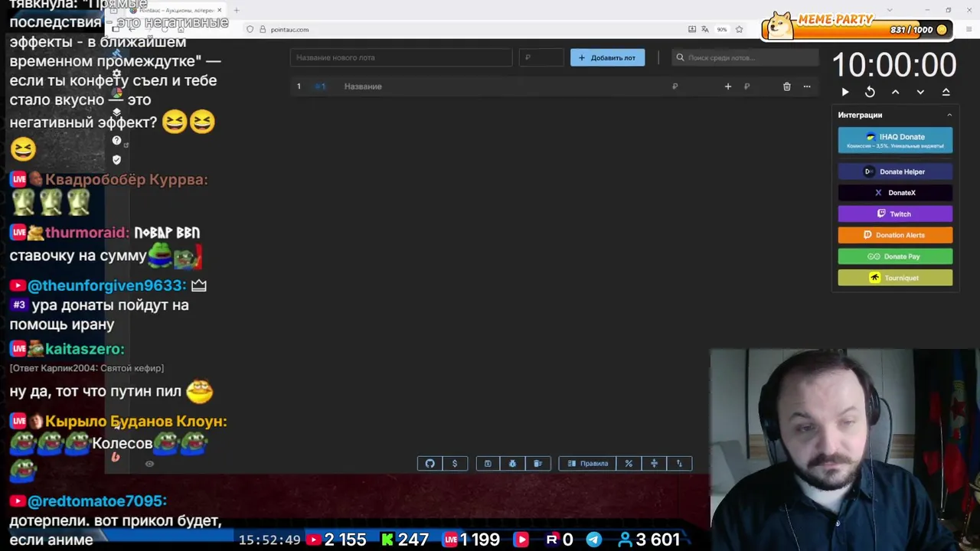Open the three-dots menu of lot 1

(806, 86)
